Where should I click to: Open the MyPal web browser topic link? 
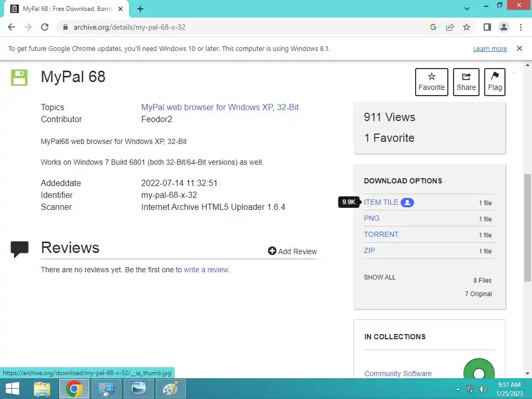point(207,107)
